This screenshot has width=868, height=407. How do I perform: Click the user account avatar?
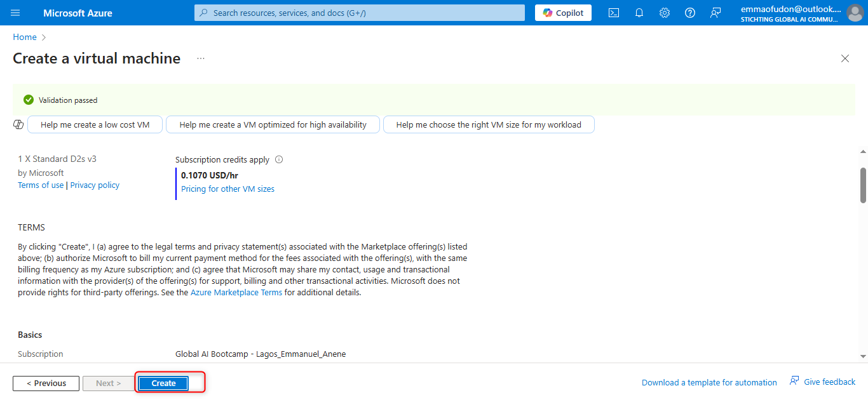click(x=855, y=13)
